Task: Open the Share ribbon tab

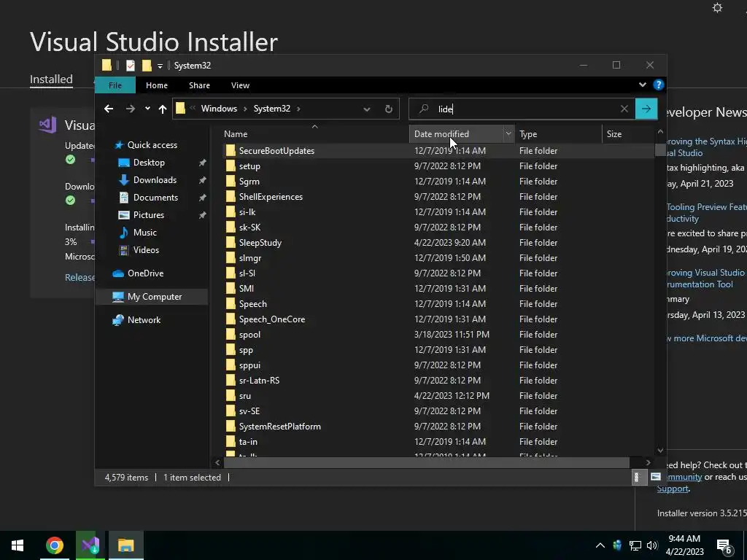Action: point(199,85)
